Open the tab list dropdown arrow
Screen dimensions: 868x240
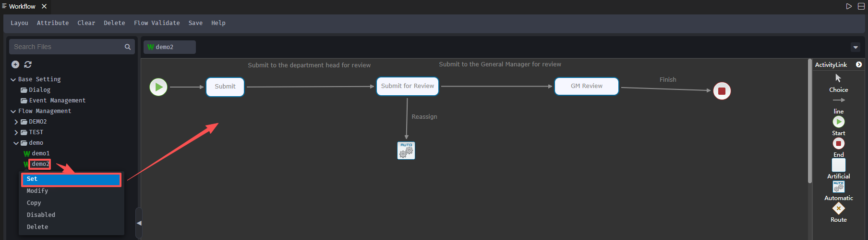coord(855,47)
